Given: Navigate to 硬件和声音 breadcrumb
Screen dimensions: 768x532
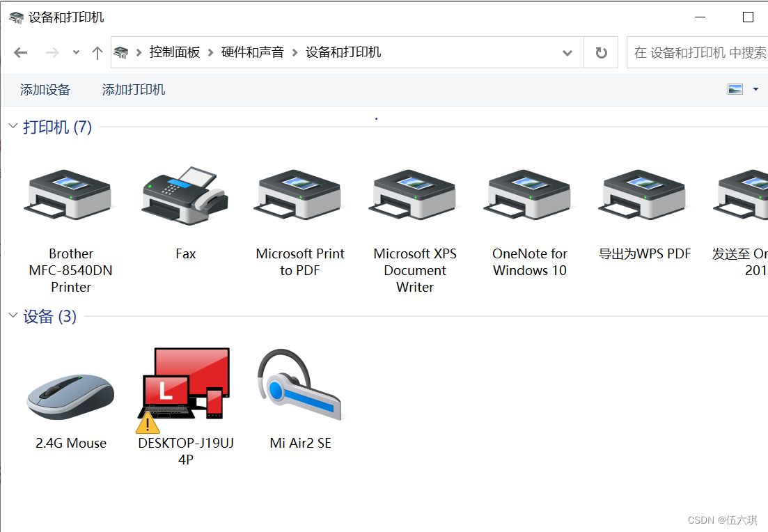Looking at the screenshot, I should click(252, 52).
